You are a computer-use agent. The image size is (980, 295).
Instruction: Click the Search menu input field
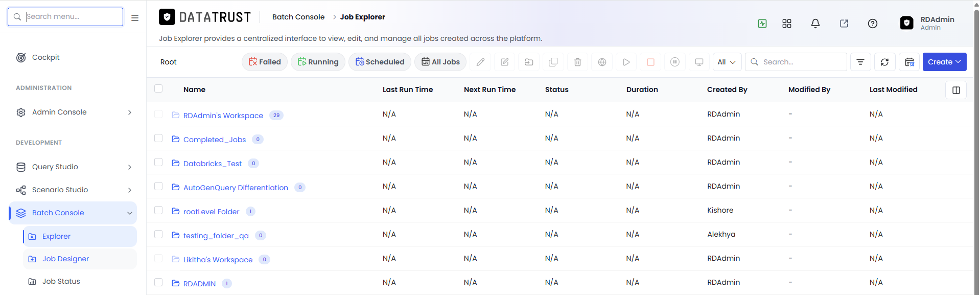[x=65, y=17]
